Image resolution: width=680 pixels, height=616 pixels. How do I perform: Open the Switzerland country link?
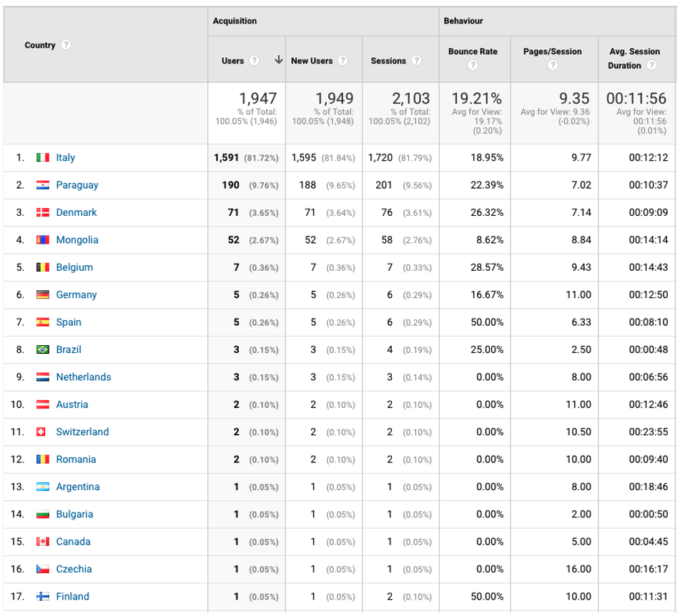point(82,432)
